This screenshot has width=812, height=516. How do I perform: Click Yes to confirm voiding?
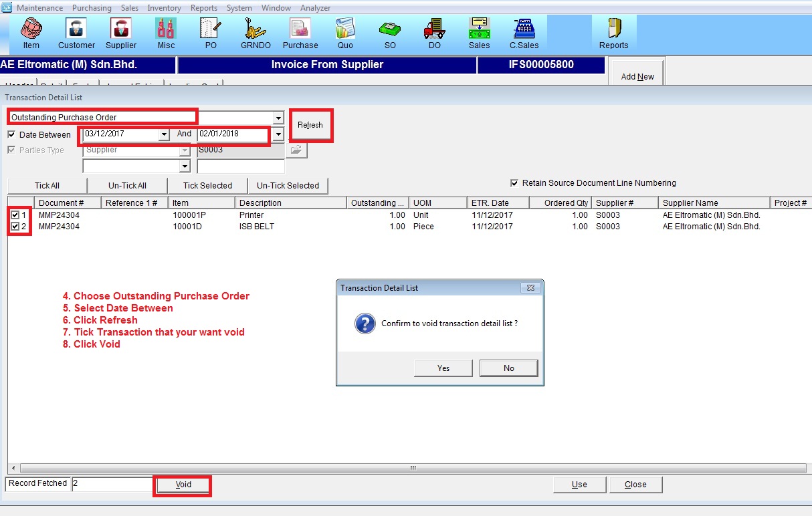click(443, 368)
